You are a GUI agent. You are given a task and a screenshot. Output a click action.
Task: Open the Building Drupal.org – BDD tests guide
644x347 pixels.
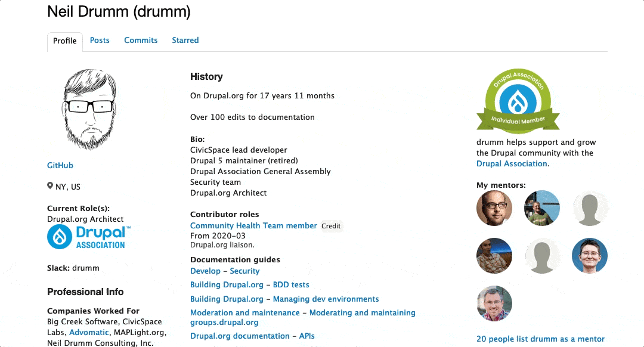[249, 284]
